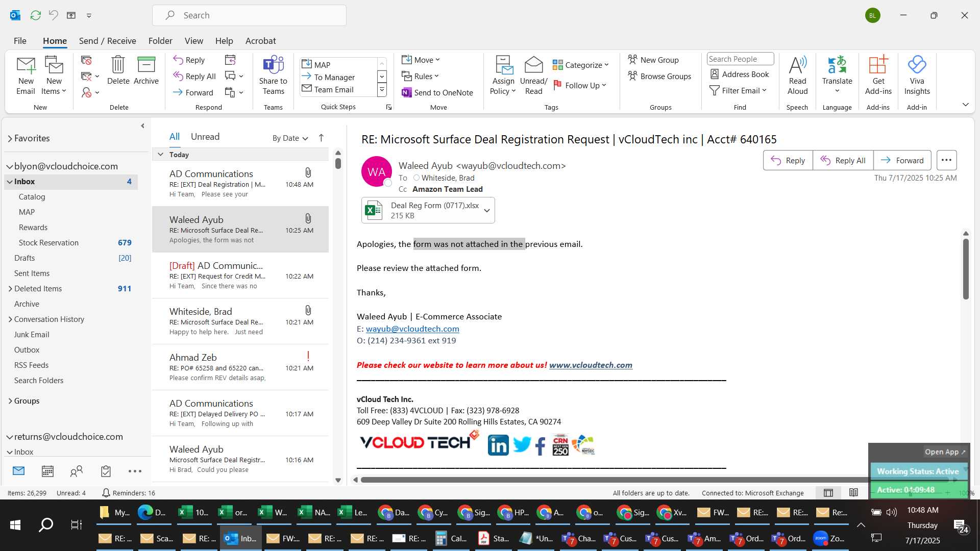
Task: Click the Search People field
Action: click(x=740, y=59)
